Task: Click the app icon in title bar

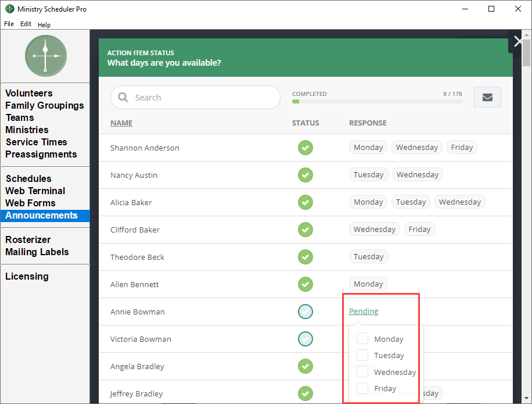Action: point(10,9)
